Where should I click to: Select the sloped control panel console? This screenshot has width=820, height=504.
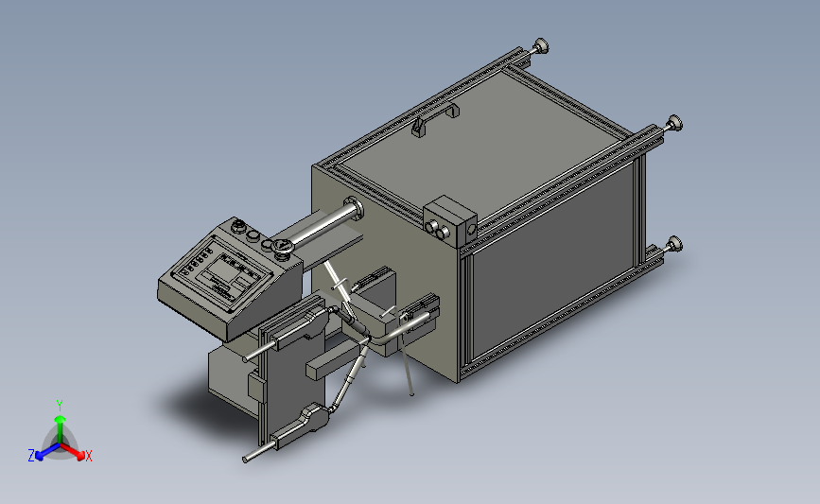click(x=229, y=279)
